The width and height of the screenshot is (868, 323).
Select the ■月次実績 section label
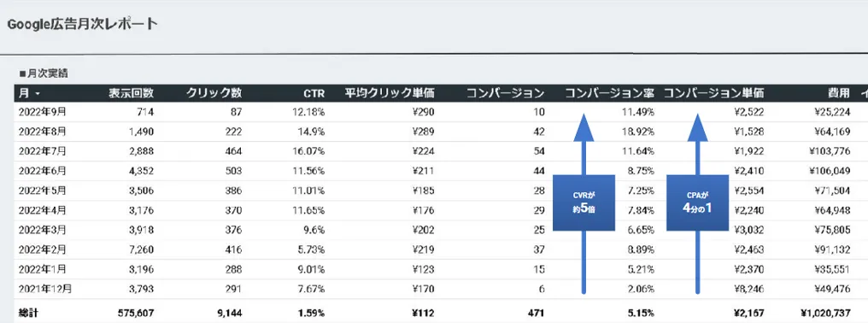44,73
